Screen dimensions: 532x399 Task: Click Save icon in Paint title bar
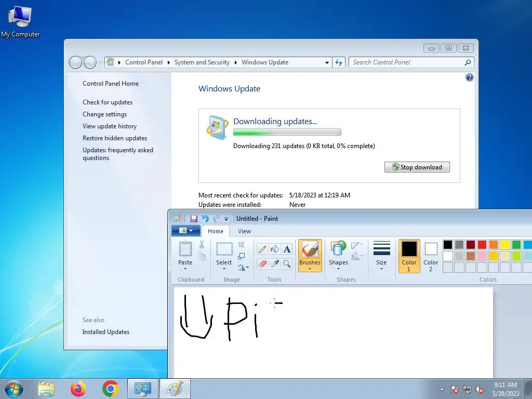[194, 219]
